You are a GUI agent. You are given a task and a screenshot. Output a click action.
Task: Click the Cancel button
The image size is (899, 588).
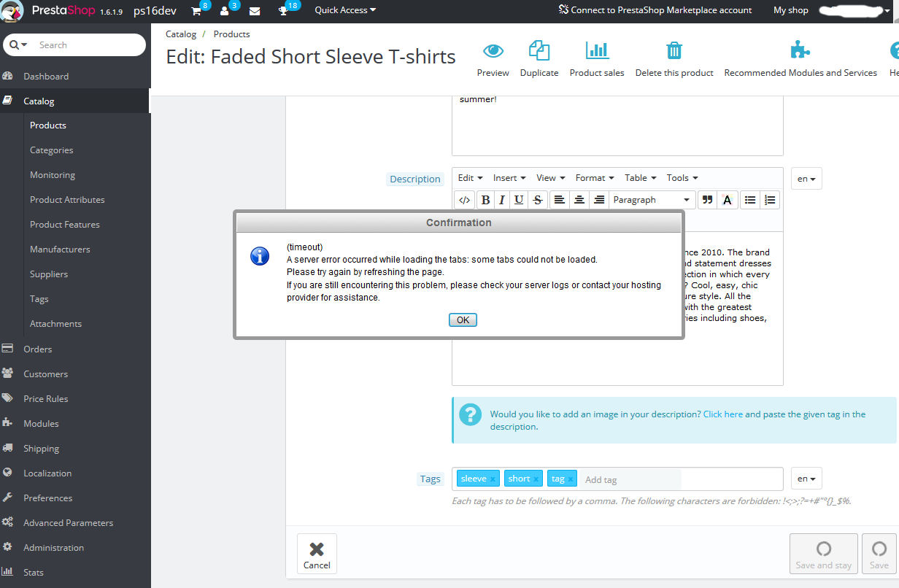tap(317, 554)
